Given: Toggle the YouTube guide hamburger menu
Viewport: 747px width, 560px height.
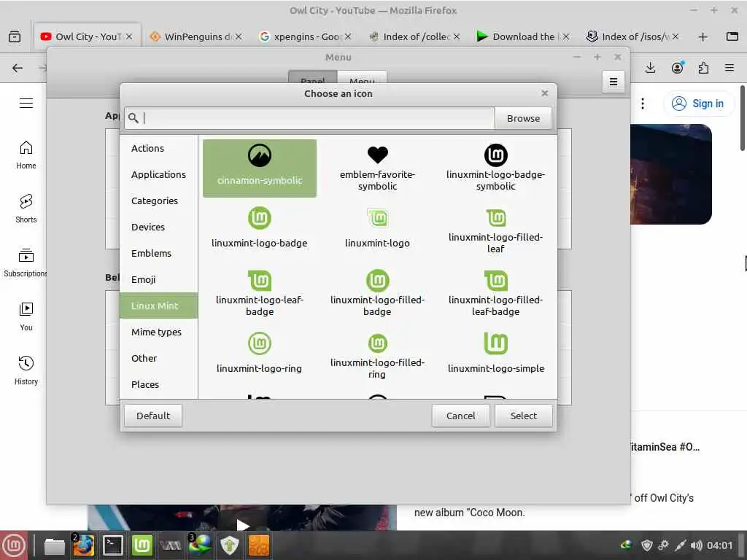Looking at the screenshot, I should click(26, 104).
